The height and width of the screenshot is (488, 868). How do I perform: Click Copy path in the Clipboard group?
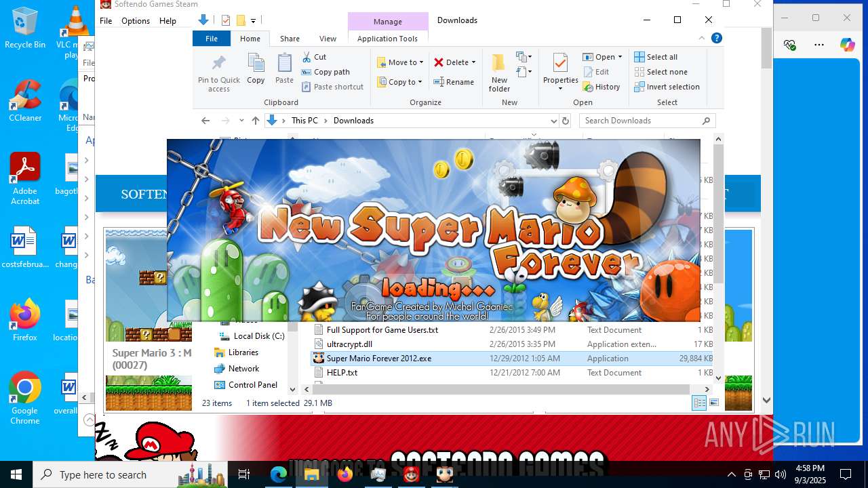pyautogui.click(x=325, y=72)
